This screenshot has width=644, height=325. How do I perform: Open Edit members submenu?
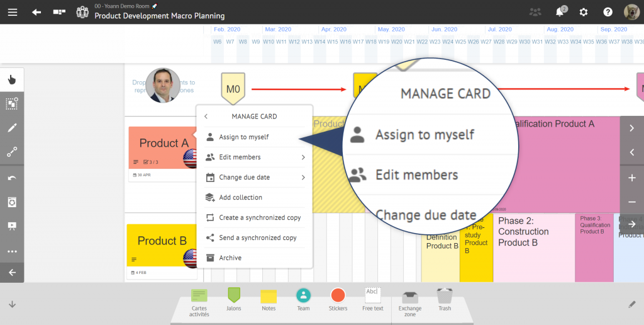pyautogui.click(x=254, y=157)
